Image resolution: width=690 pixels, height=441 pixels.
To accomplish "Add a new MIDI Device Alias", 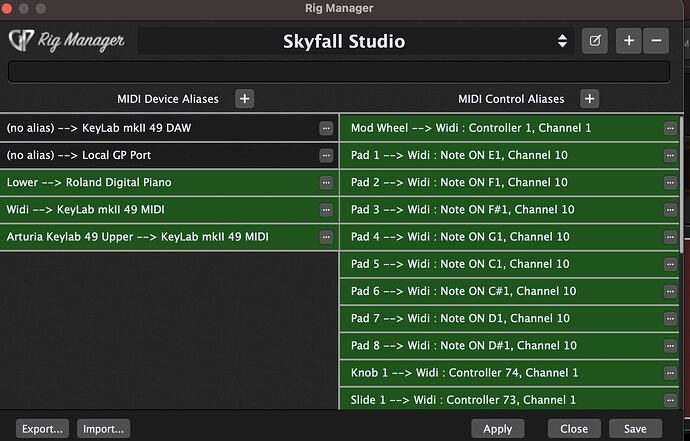I will click(x=245, y=99).
